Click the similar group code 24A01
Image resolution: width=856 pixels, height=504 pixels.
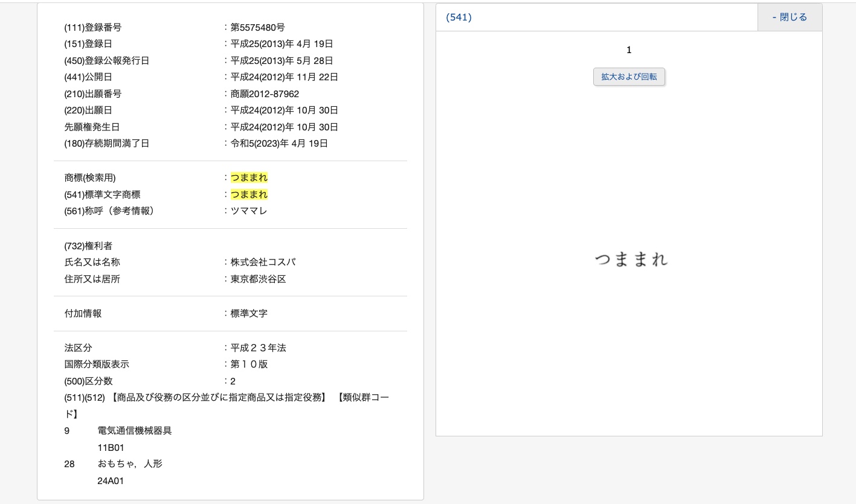(111, 481)
